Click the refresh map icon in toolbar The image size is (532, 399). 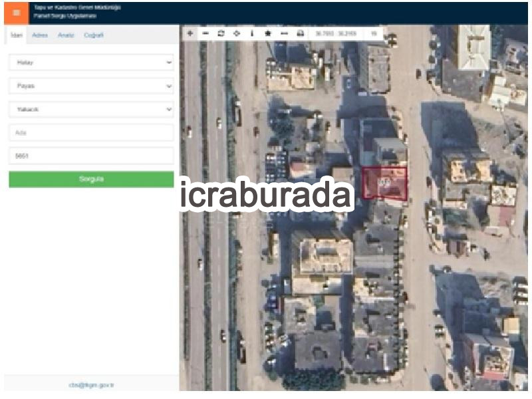point(221,33)
